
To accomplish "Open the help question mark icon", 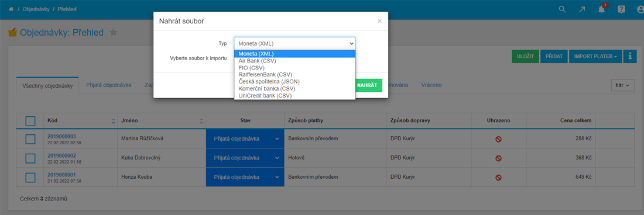I will (x=621, y=9).
